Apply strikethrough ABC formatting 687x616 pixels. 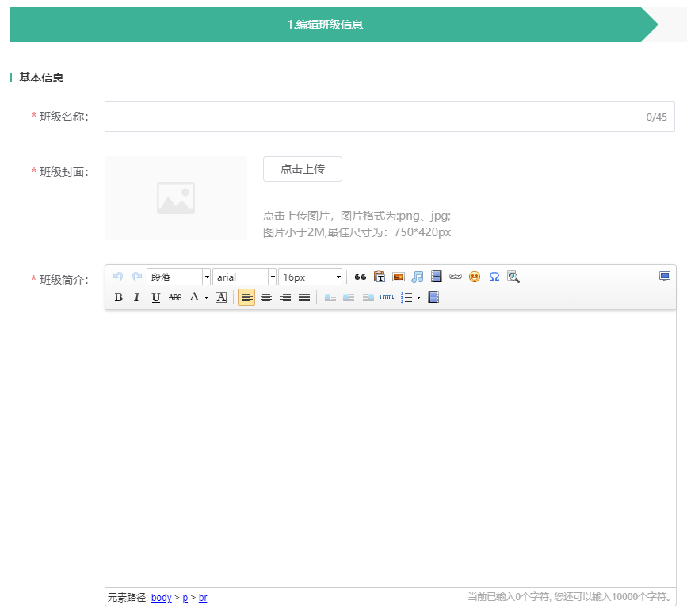pos(175,297)
